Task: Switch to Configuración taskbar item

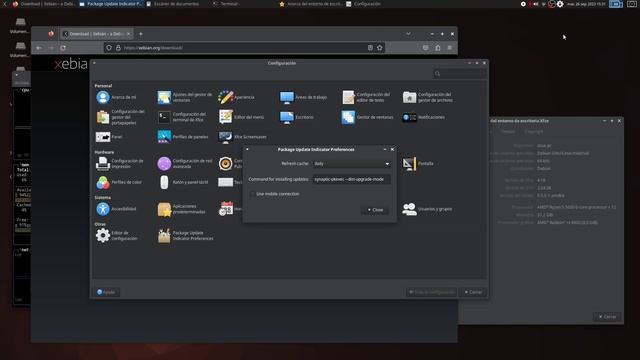Action: tap(363, 4)
